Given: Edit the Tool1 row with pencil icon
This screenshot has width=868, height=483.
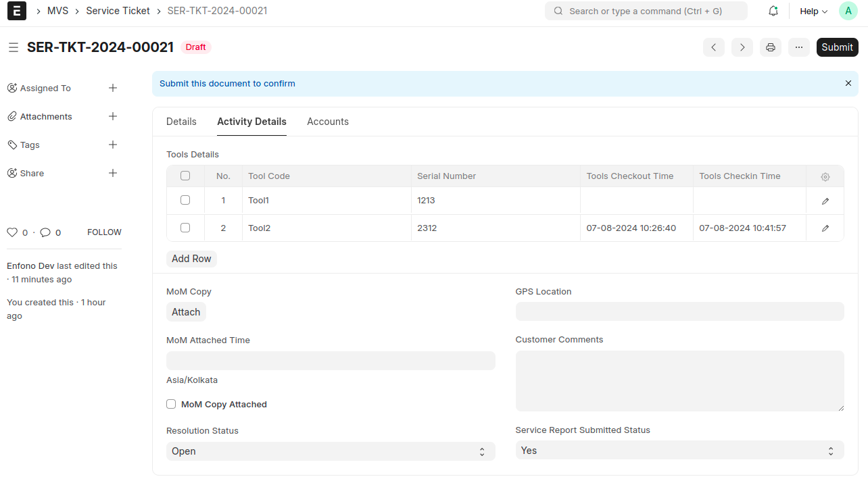Looking at the screenshot, I should click(x=825, y=201).
